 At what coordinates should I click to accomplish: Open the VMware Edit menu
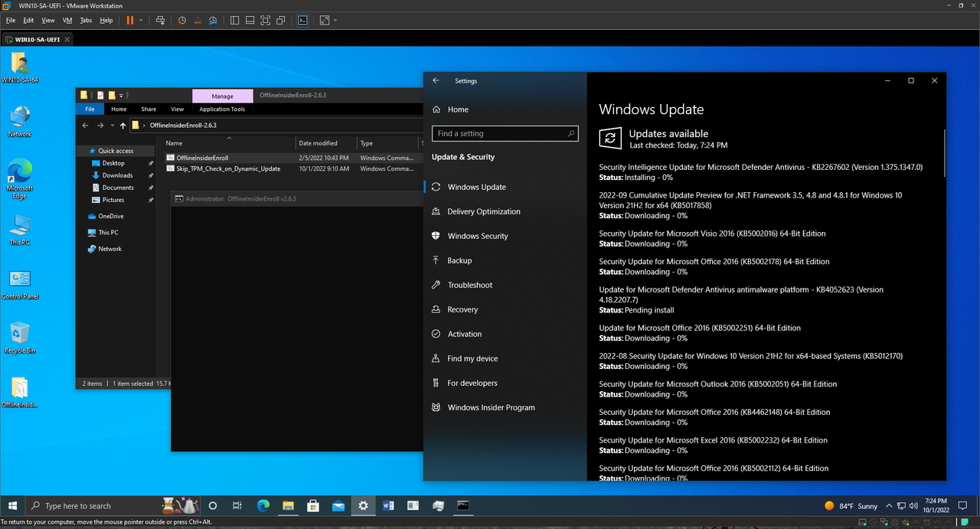point(28,21)
